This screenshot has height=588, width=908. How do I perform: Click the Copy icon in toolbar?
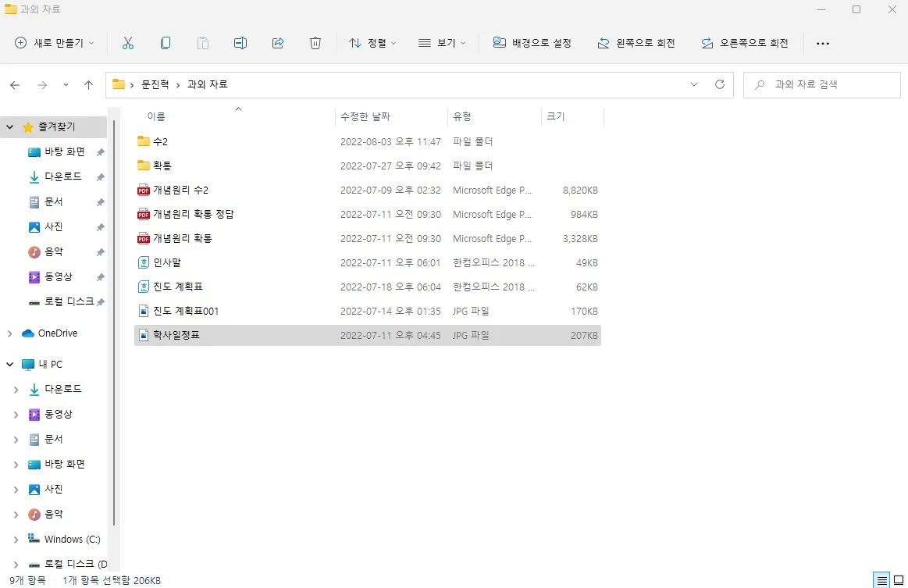click(x=166, y=43)
